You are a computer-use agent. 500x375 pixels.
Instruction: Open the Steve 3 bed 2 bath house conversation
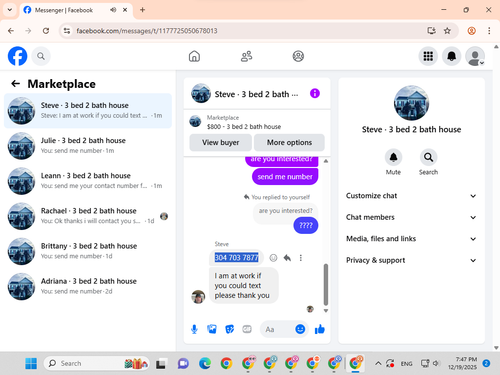pyautogui.click(x=88, y=111)
